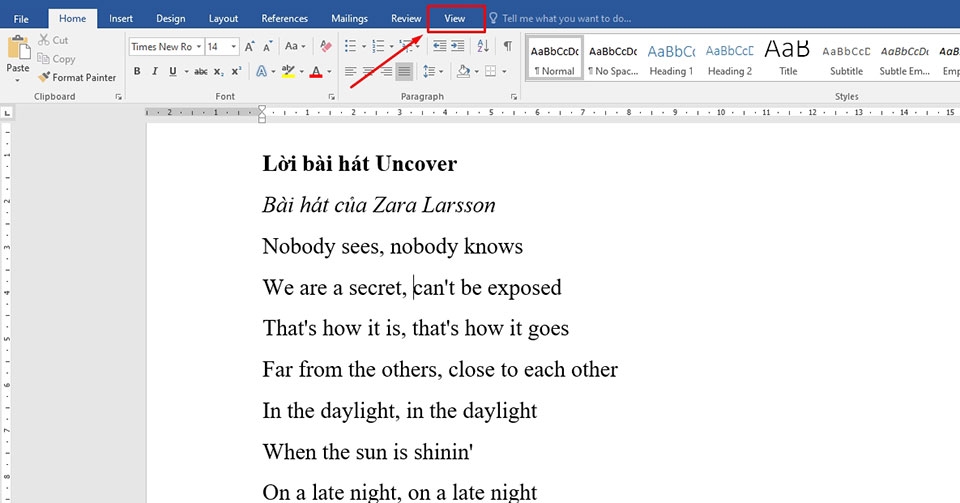Increase paragraph indent
The width and height of the screenshot is (960, 503).
[x=457, y=46]
